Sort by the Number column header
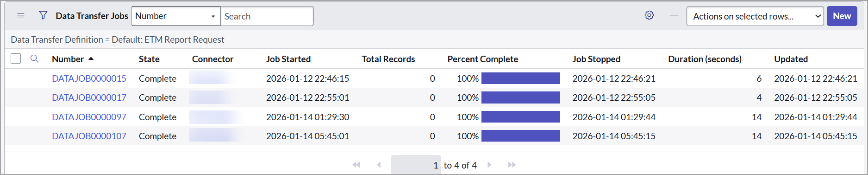 click(x=68, y=59)
